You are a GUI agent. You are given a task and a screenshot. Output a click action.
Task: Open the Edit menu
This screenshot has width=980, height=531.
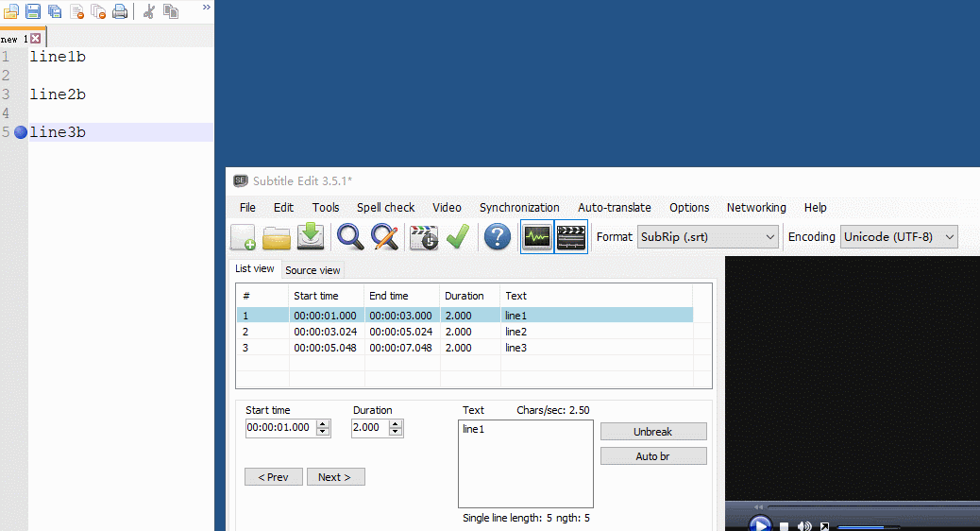283,208
